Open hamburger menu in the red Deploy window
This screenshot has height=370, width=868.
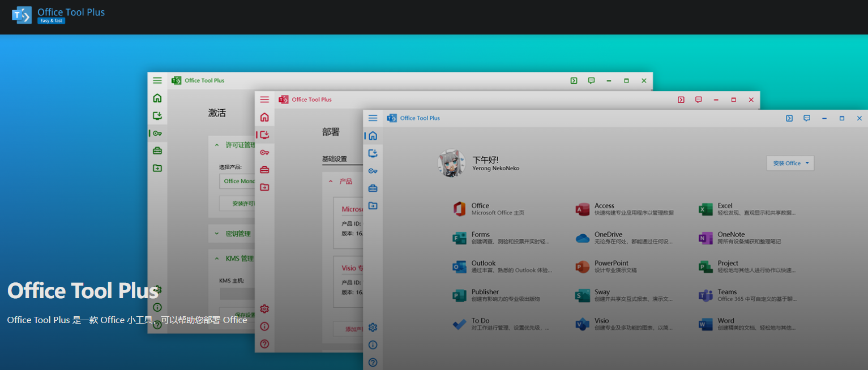(x=264, y=100)
